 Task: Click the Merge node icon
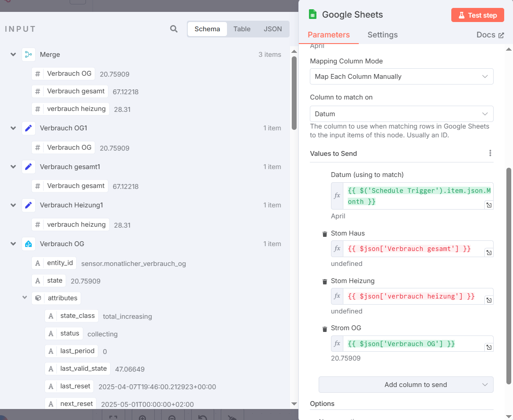tap(29, 55)
